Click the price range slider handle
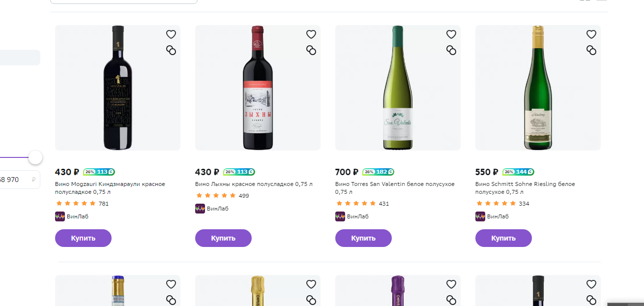 (35, 157)
